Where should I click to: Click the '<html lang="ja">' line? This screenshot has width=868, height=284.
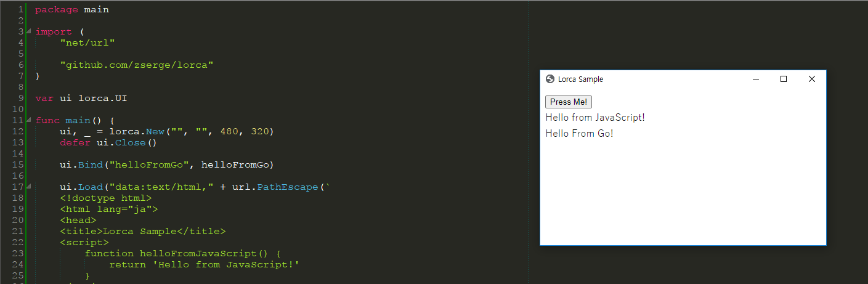coord(109,209)
